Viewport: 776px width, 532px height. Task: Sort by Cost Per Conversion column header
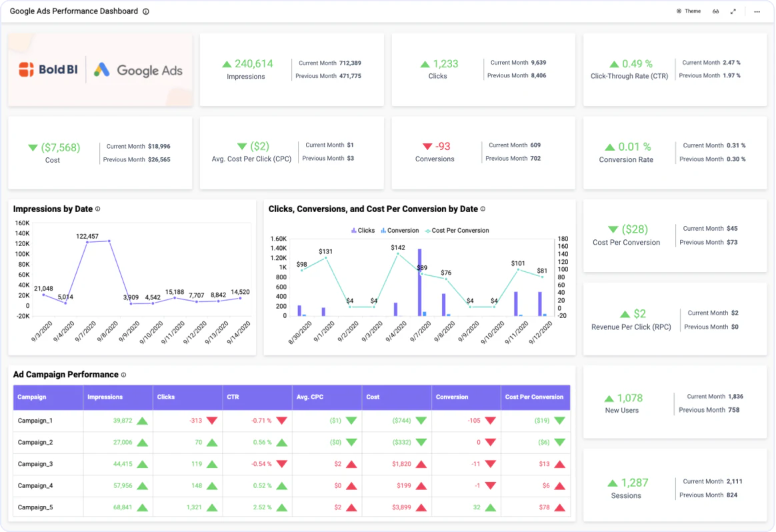pos(535,397)
